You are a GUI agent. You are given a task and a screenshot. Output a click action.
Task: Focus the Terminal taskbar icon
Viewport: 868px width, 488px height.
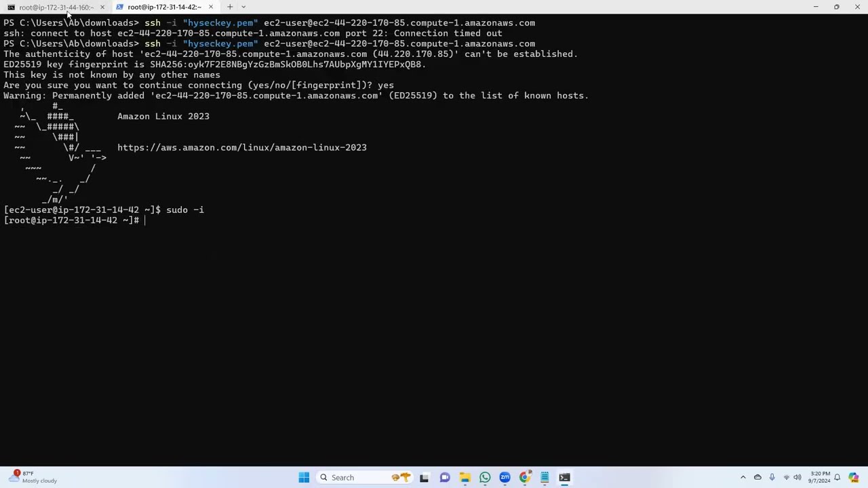click(x=564, y=478)
